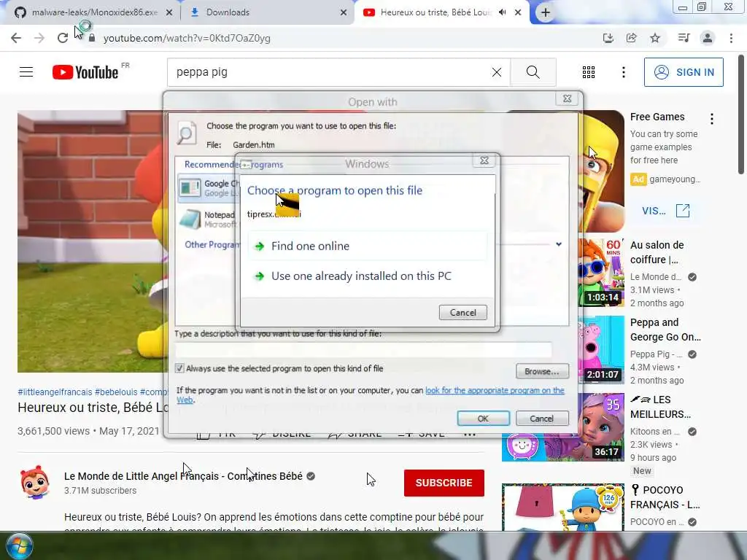This screenshot has height=560, width=747.
Task: Clear the peppa pig search text
Action: click(496, 72)
